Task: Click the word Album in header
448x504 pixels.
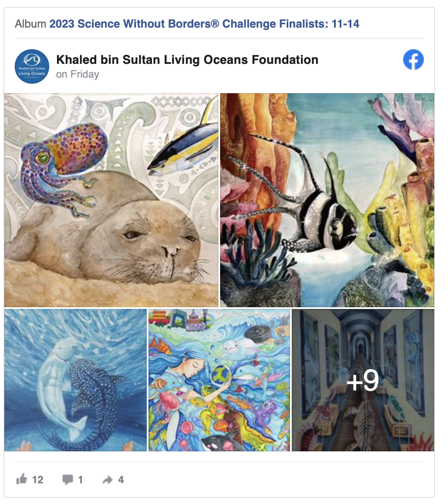Action: click(x=31, y=24)
